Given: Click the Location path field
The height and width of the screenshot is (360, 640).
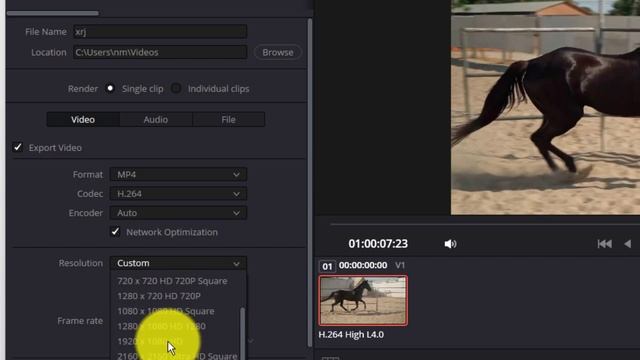Looking at the screenshot, I should (x=160, y=52).
